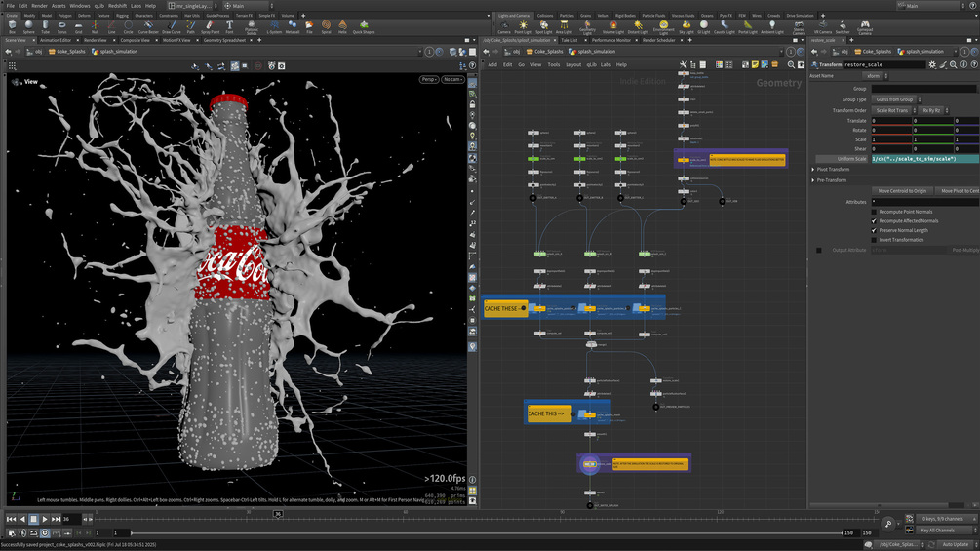Open the Group Type dropdown
Viewport: 980px width, 551px height.
895,99
